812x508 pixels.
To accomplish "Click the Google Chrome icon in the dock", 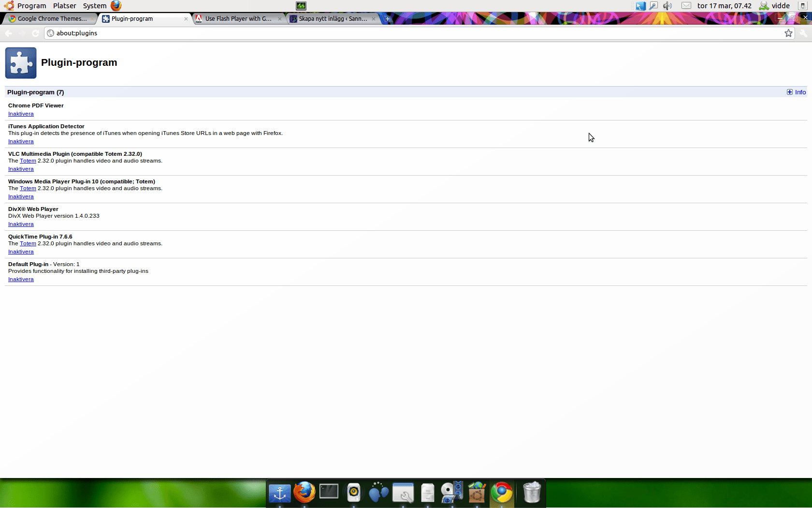I will 502,493.
